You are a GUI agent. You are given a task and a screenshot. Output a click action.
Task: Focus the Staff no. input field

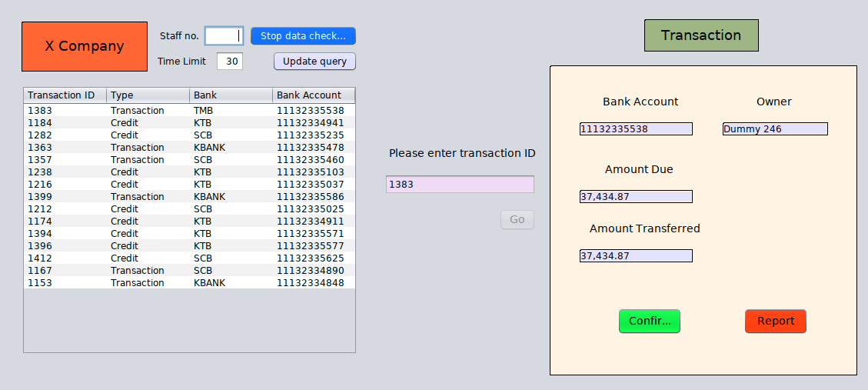point(224,36)
